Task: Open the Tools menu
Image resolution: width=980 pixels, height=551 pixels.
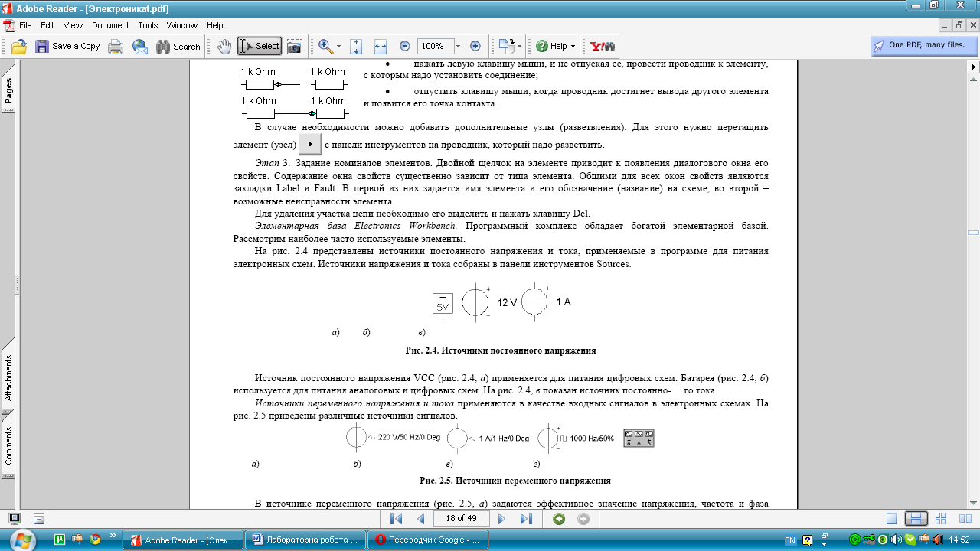Action: click(x=148, y=25)
